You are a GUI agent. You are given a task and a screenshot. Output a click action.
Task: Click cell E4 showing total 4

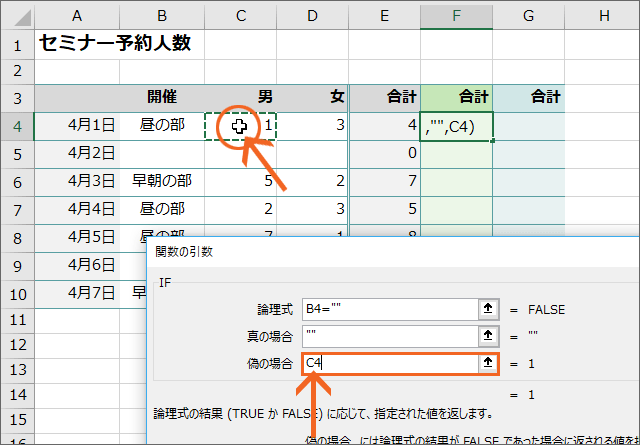pos(384,126)
